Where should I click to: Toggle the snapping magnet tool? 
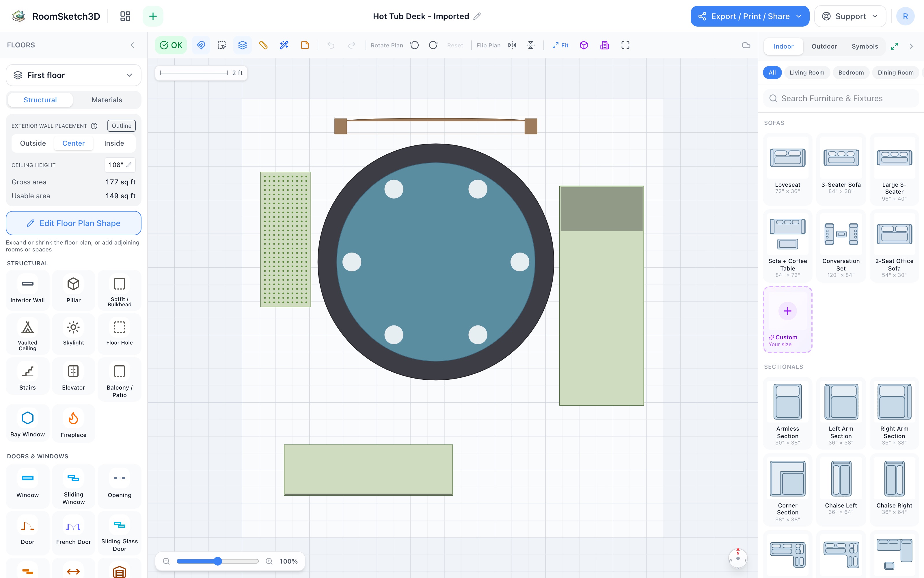coord(201,45)
